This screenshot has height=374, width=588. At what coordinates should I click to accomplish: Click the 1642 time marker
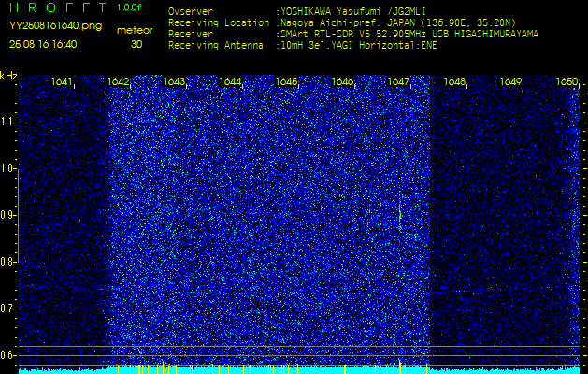(x=118, y=81)
